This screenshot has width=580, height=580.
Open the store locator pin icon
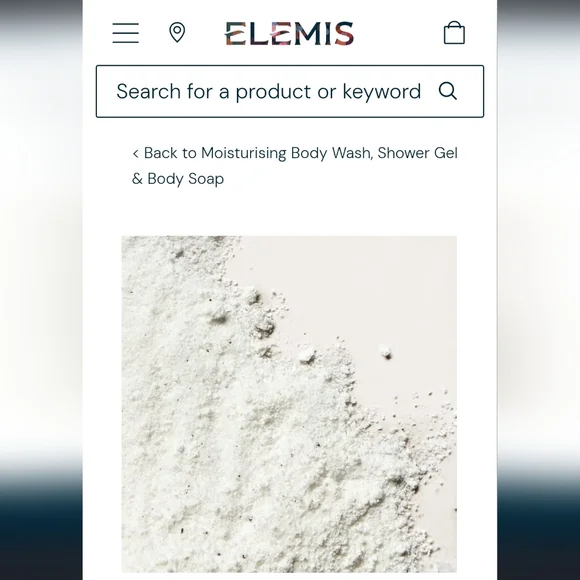point(177,33)
